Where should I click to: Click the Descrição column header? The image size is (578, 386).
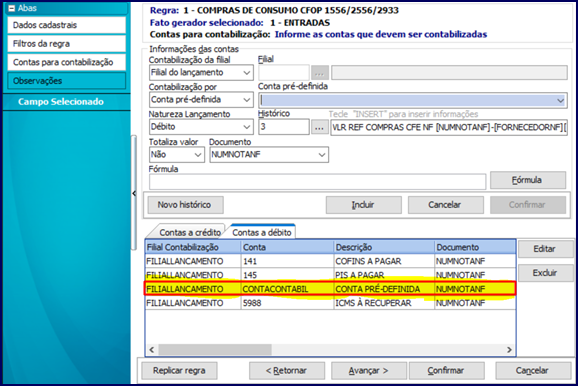[x=384, y=247]
